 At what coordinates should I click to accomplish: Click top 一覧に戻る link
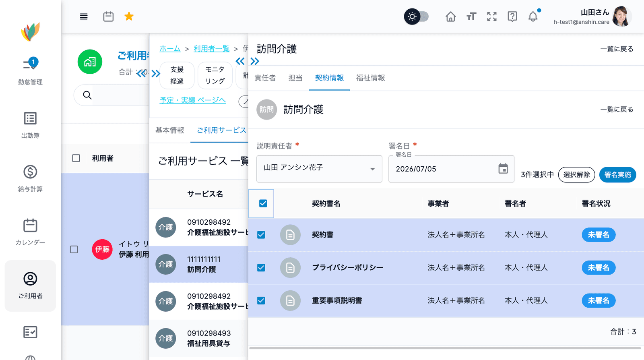tap(617, 49)
